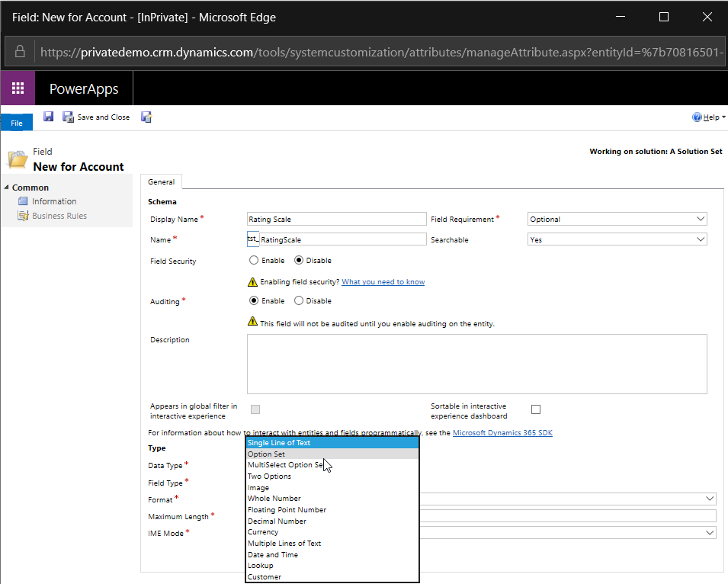This screenshot has width=728, height=584.
Task: Open the What you need to know link
Action: 383,282
